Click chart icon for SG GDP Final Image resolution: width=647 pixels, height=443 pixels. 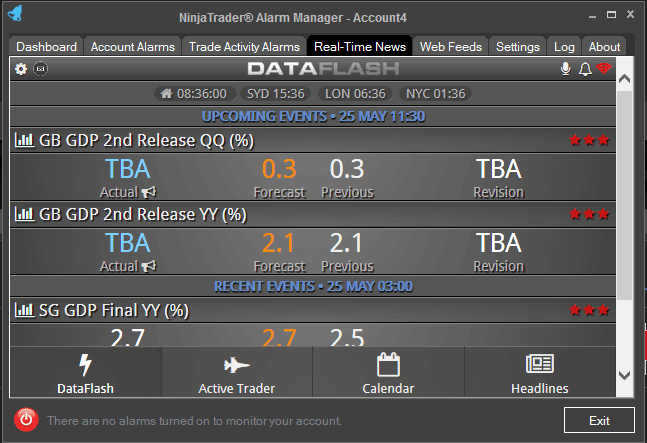24,310
